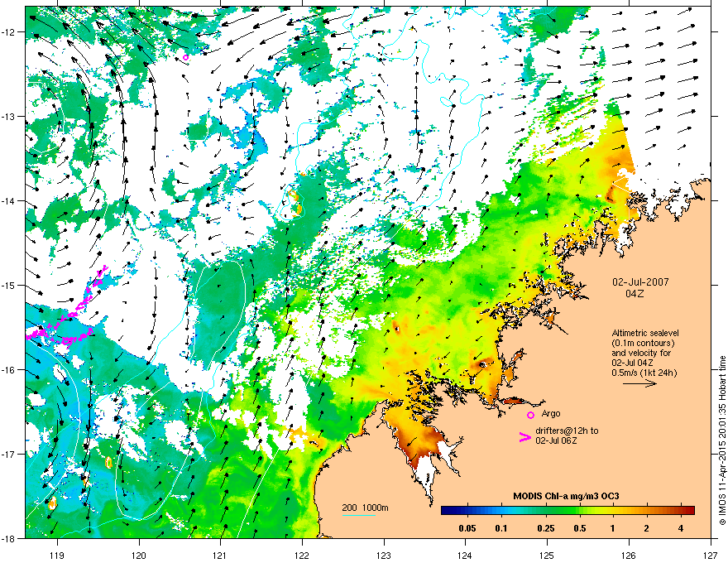Click the "MODIS Chl-a mg/m3 OC3" title

coord(566,496)
